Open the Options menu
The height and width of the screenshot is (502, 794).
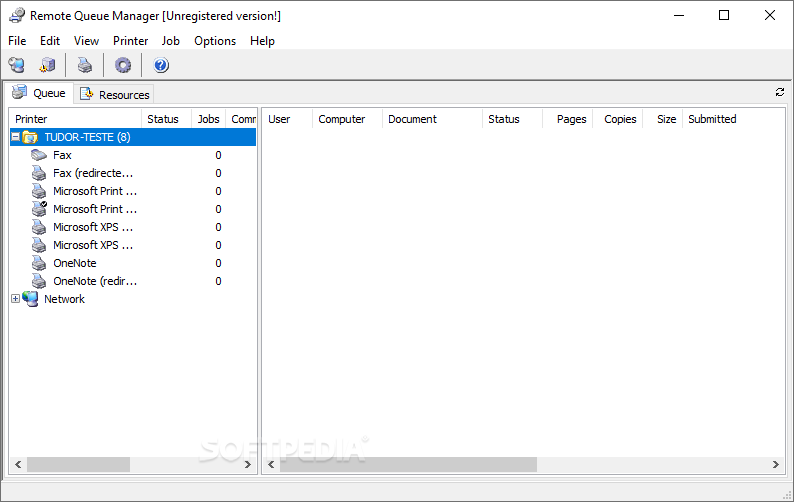(215, 41)
